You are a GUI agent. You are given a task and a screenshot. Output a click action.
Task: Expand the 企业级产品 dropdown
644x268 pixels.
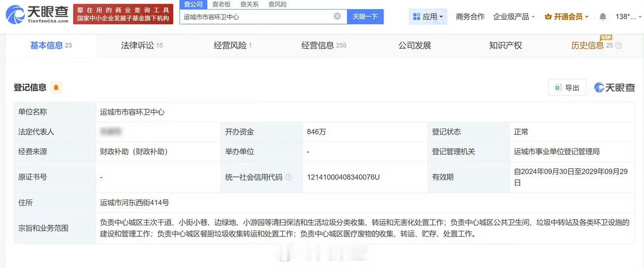click(x=514, y=17)
